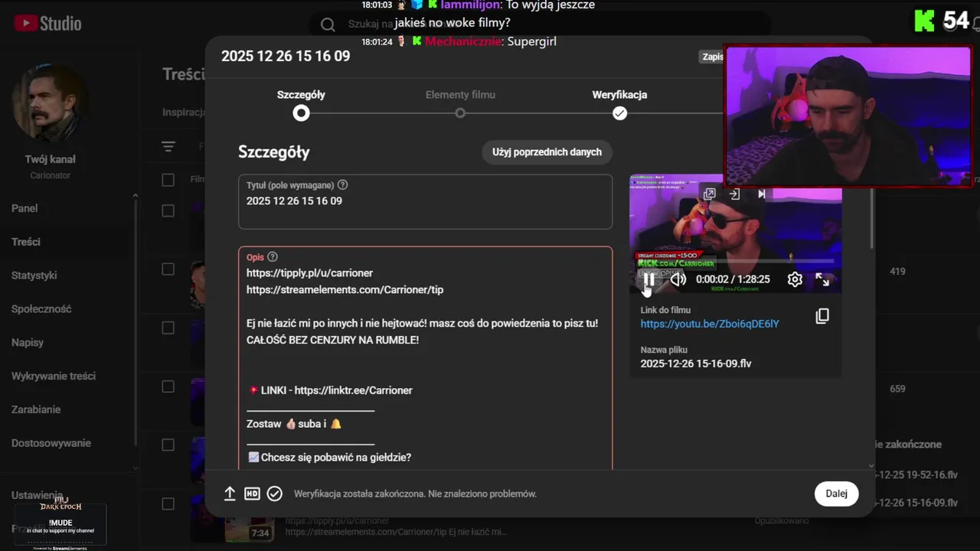This screenshot has height=551, width=980.
Task: Open help for the Tytuł field
Action: coord(342,184)
